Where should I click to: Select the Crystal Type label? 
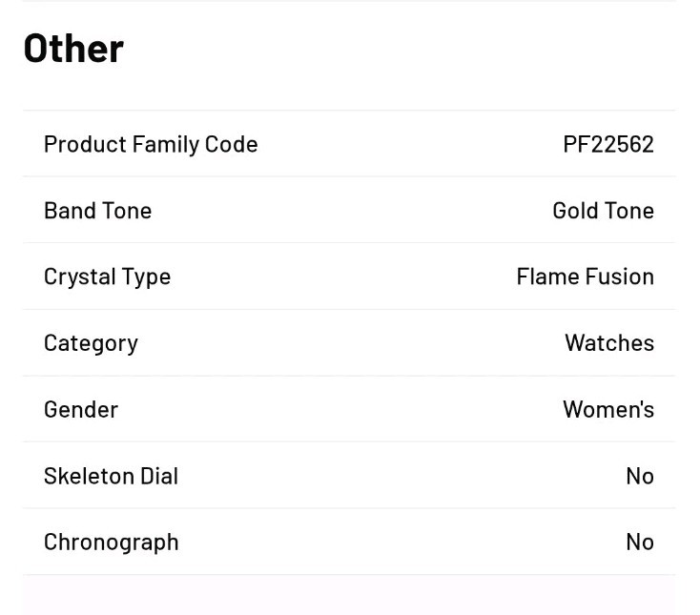107,277
